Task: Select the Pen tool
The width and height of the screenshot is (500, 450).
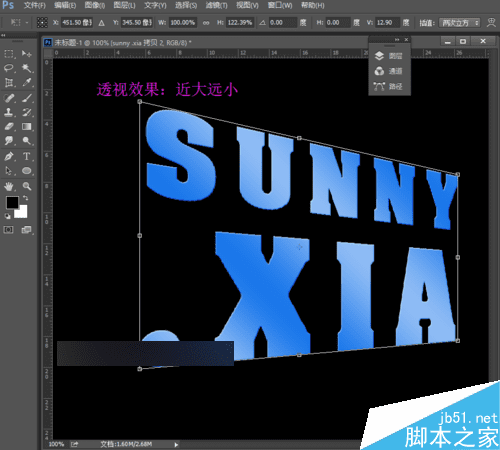Action: (9, 156)
